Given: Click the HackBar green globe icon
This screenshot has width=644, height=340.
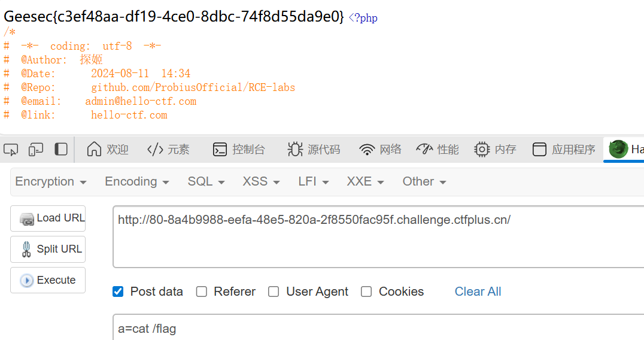Looking at the screenshot, I should (618, 150).
